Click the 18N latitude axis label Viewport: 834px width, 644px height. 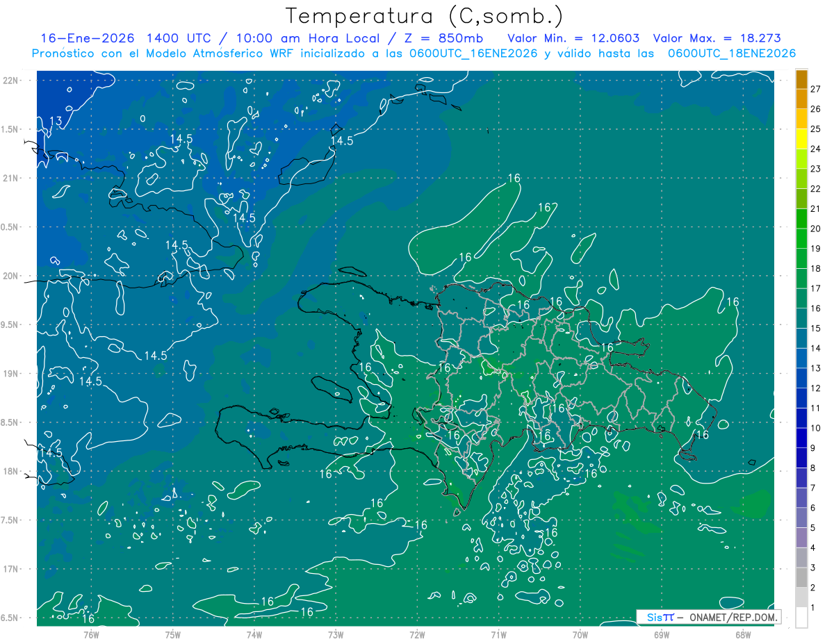(x=10, y=472)
